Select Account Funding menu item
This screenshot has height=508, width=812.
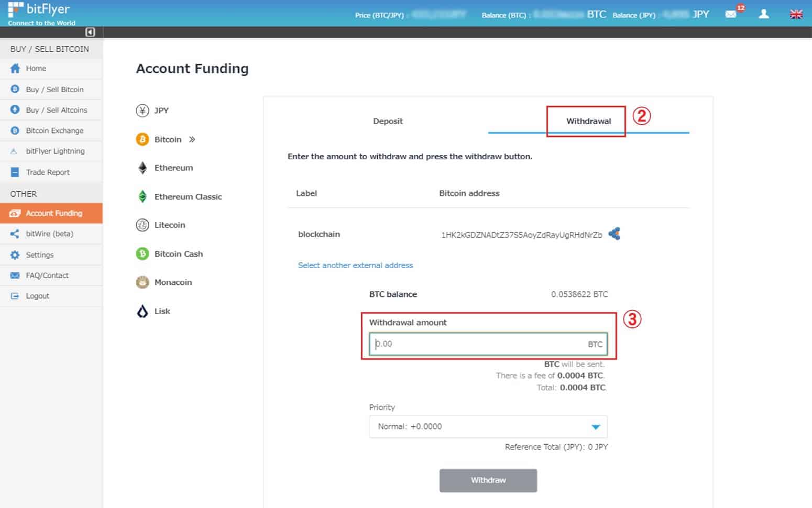tap(51, 213)
